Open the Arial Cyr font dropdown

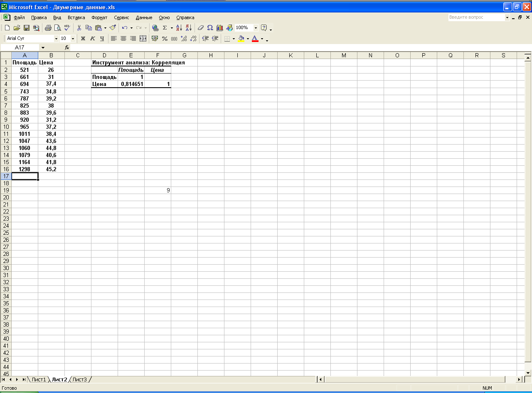pyautogui.click(x=56, y=39)
